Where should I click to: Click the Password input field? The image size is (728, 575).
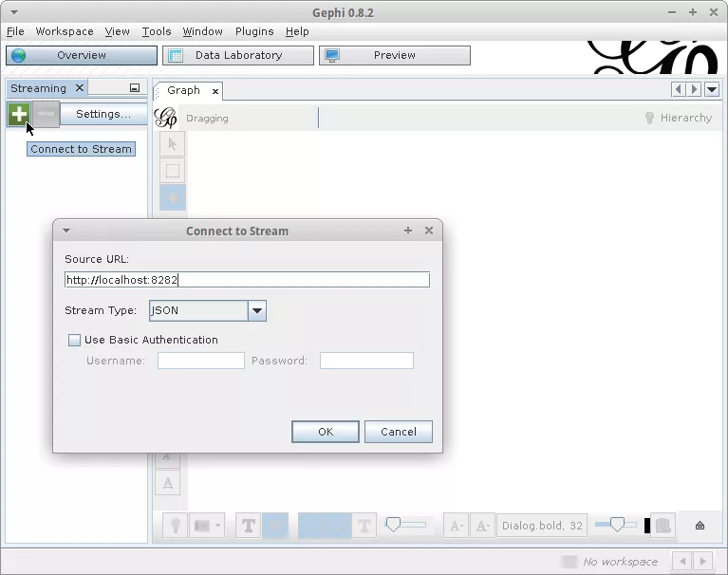coord(366,361)
